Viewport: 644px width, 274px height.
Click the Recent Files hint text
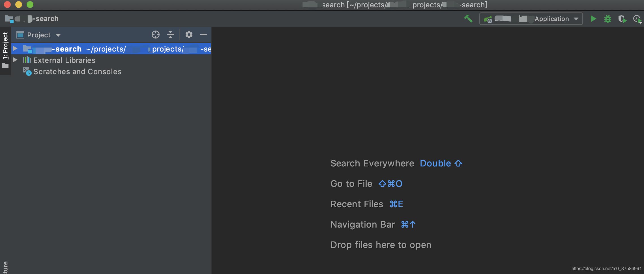(x=357, y=204)
